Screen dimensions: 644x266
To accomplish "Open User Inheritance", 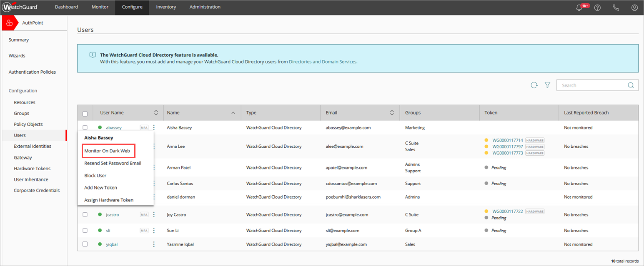I will [x=31, y=179].
